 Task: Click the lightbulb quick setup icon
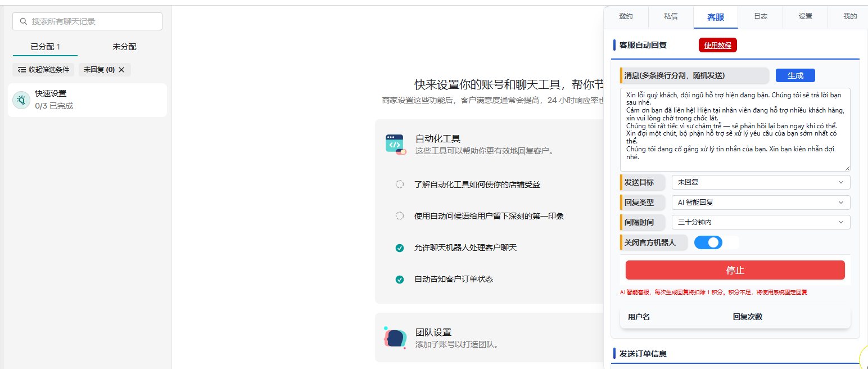(21, 100)
